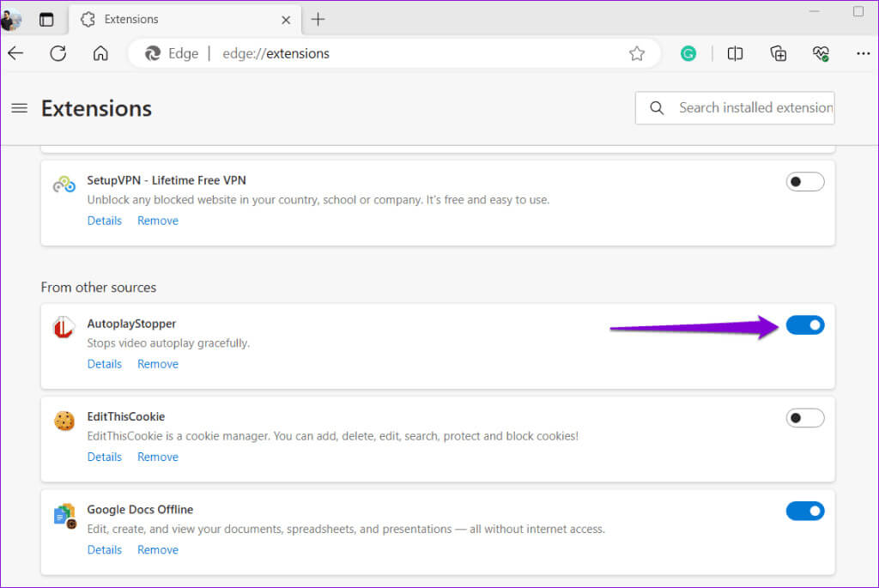Click the 'From other sources' heading

coord(99,288)
